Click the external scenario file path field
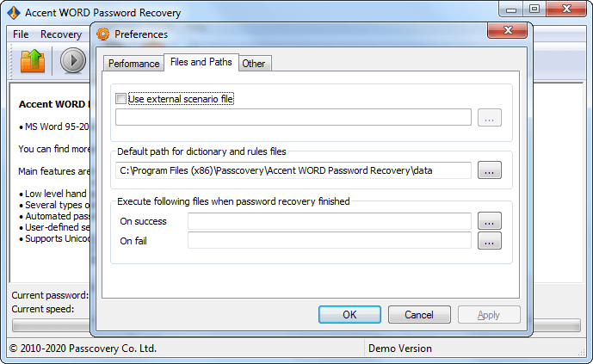The width and height of the screenshot is (593, 364). [293, 117]
